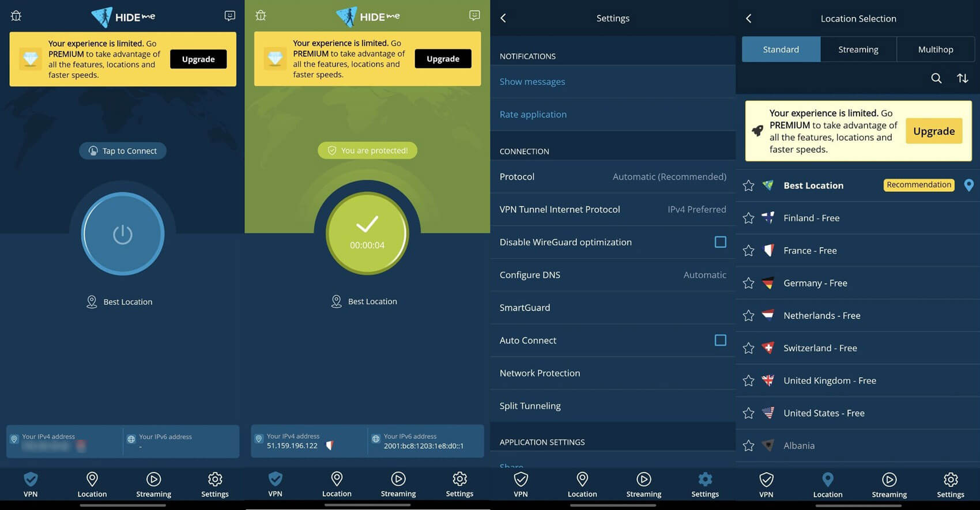
Task: Open Rate application link
Action: pyautogui.click(x=533, y=115)
